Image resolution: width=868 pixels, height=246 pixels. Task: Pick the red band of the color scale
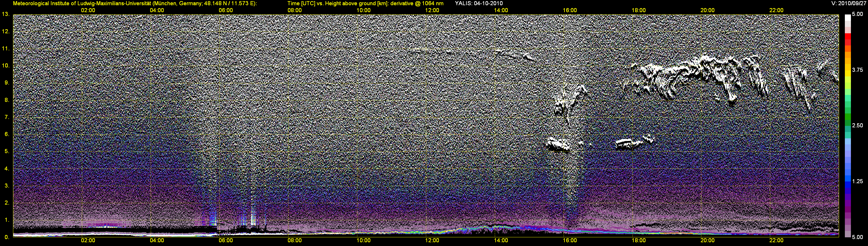(x=848, y=36)
